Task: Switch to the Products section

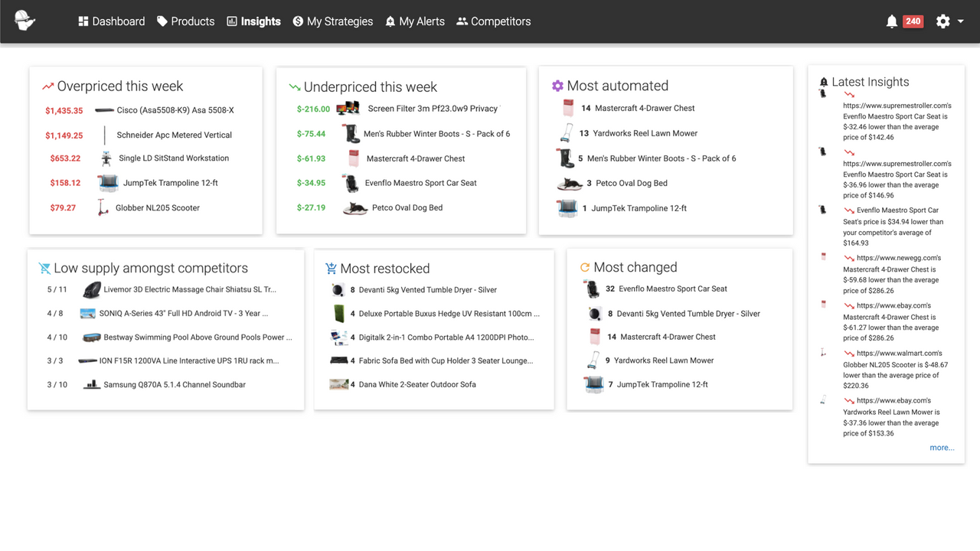Action: coord(185,21)
